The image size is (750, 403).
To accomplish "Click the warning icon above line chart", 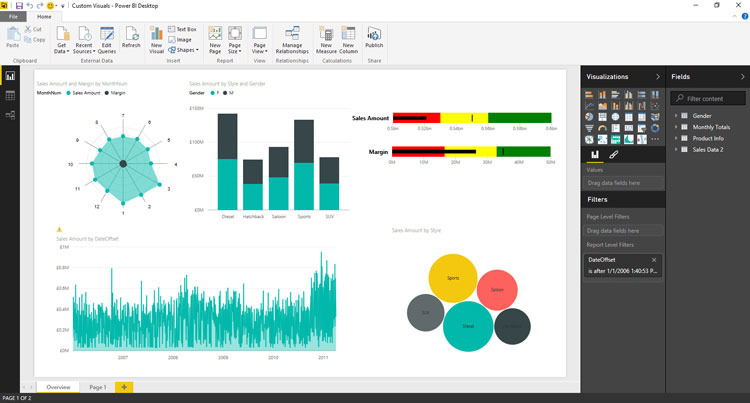I will point(59,230).
